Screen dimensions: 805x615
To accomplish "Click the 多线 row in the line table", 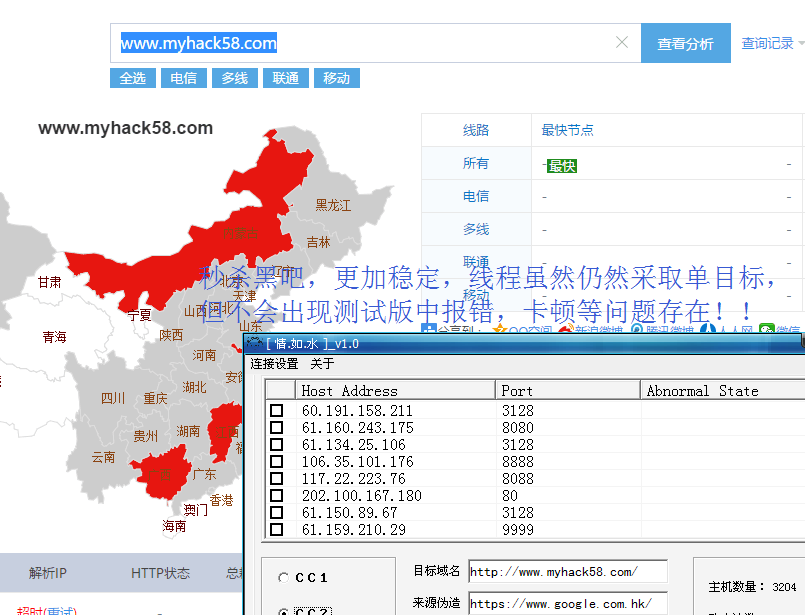I will 613,229.
